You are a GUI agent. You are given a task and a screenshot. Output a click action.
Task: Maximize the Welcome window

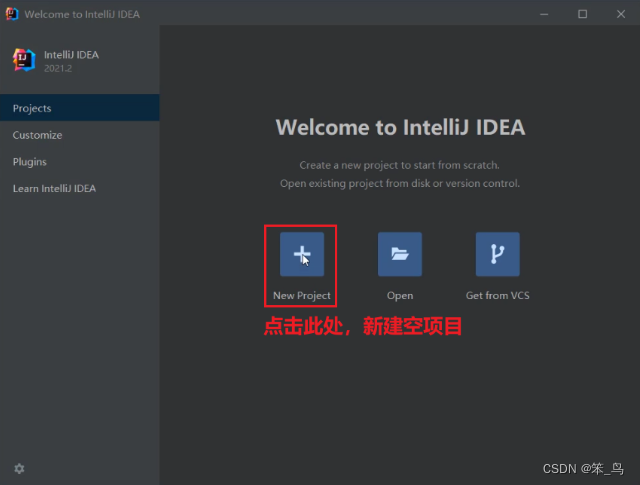[x=582, y=14]
